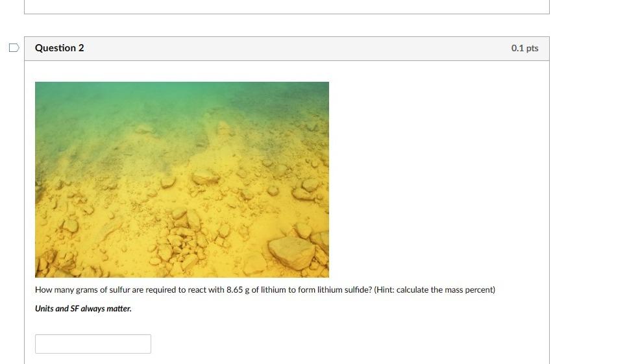Click the yellow sulfur underwater photo
This screenshot has width=640, height=364.
182,180
